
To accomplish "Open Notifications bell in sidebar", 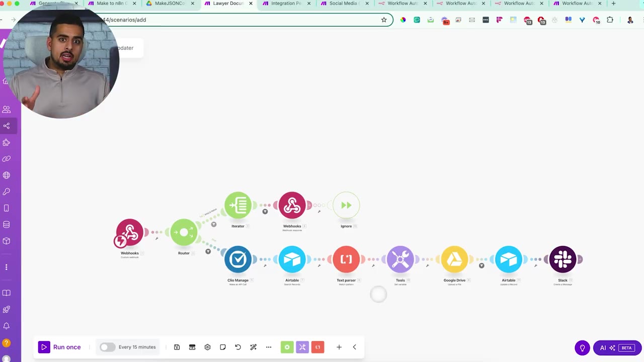I will point(7,326).
